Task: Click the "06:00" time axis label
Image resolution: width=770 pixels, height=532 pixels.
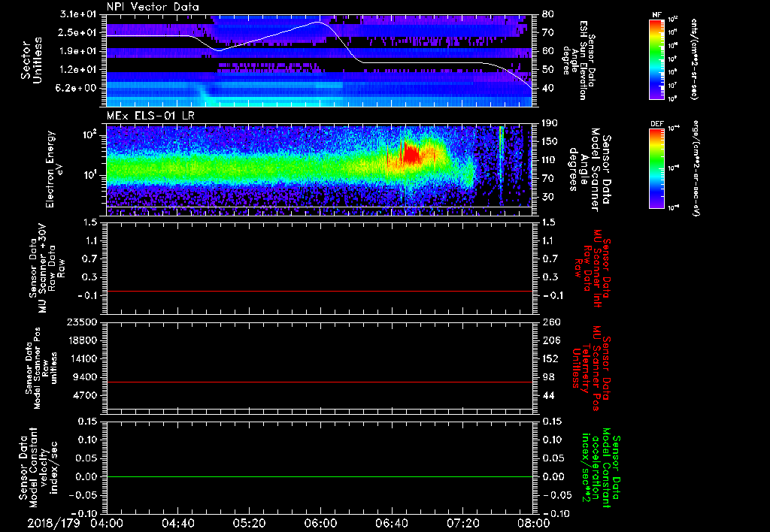Action: 320,523
